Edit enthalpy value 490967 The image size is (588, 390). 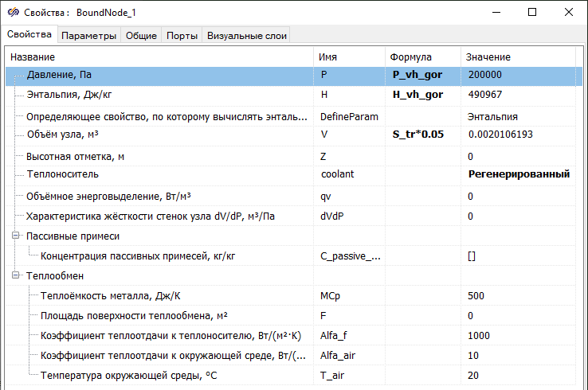pos(518,95)
